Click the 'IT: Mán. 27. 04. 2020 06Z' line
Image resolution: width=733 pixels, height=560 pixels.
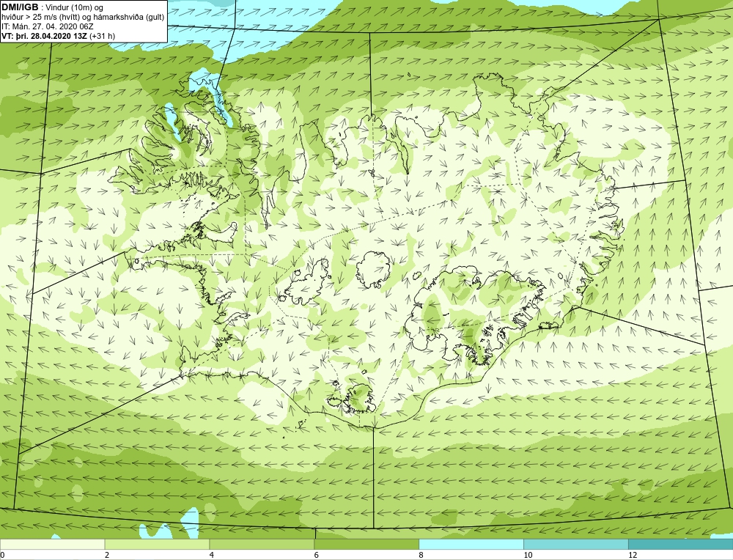pyautogui.click(x=47, y=26)
